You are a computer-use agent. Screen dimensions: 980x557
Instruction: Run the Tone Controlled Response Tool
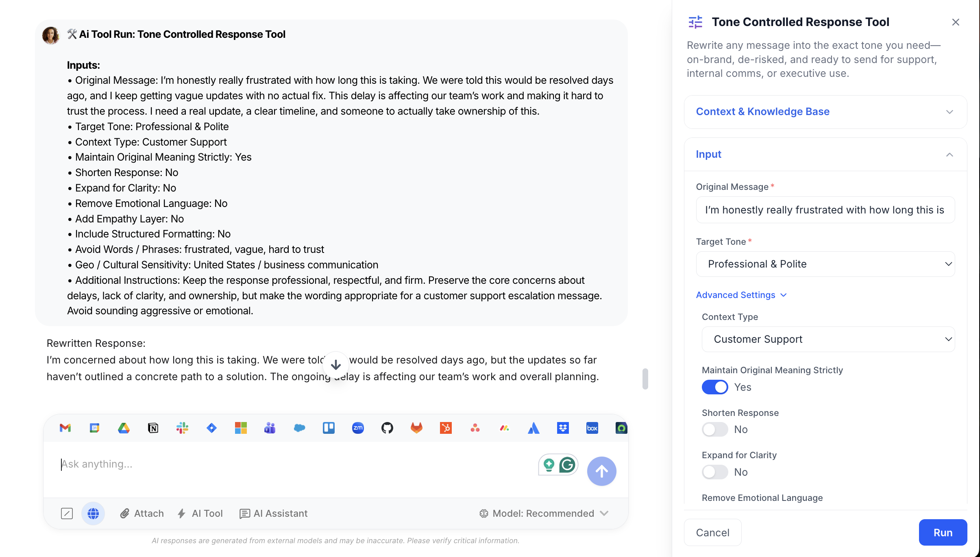[x=943, y=532]
